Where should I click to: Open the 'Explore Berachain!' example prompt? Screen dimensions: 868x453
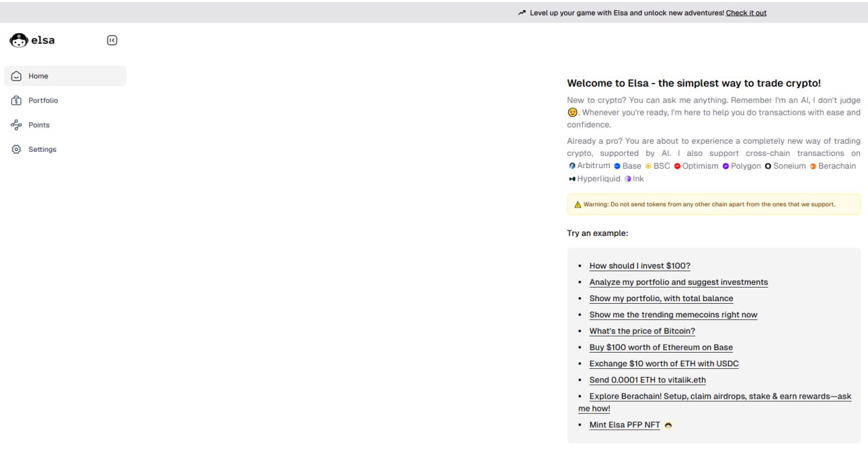715,402
